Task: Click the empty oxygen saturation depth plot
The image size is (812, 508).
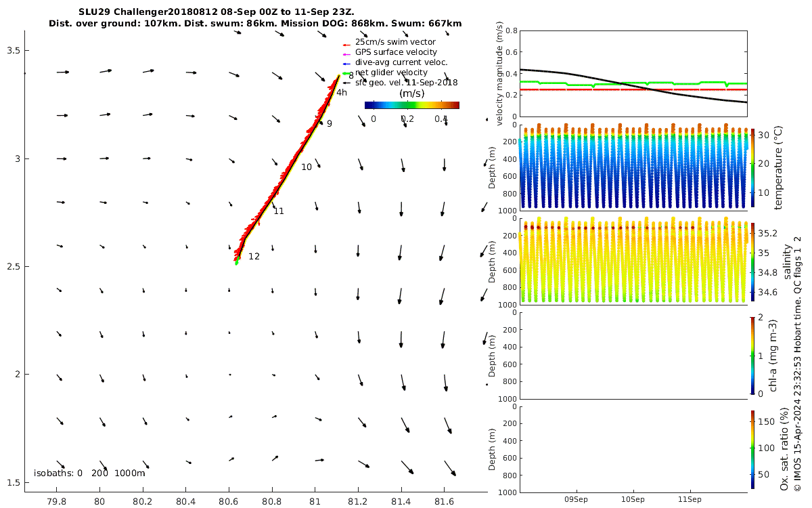Action: click(x=633, y=449)
